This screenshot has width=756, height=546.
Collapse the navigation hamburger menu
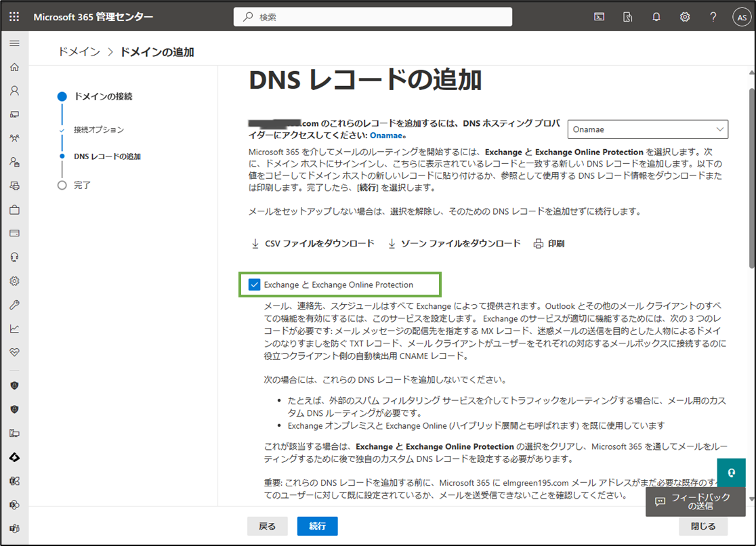pos(14,43)
